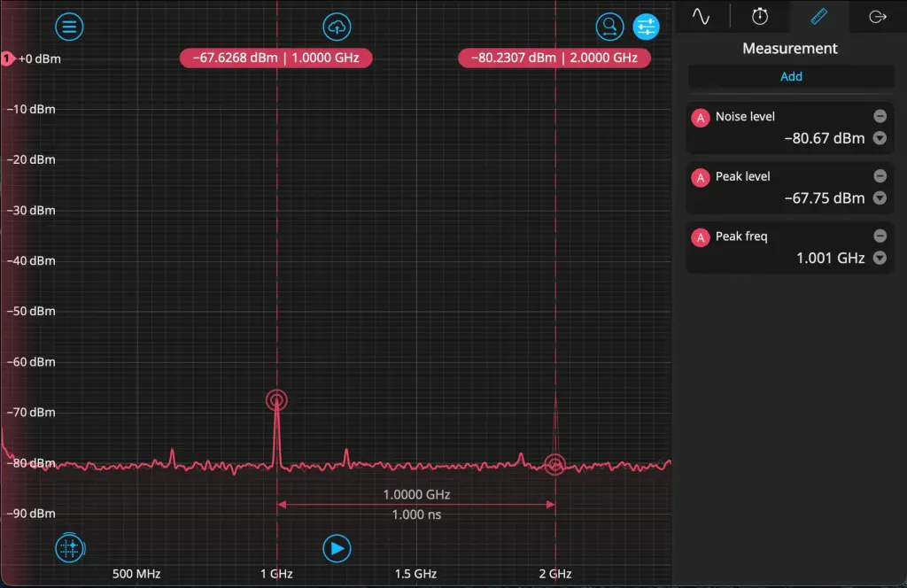The image size is (907, 588).
Task: Click the 500 MHz axis label
Action: [x=136, y=574]
